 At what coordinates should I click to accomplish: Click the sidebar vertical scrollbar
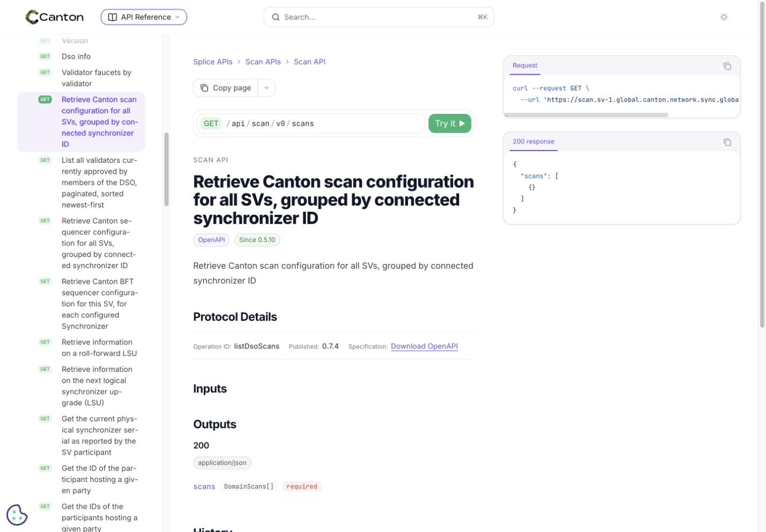(x=167, y=169)
